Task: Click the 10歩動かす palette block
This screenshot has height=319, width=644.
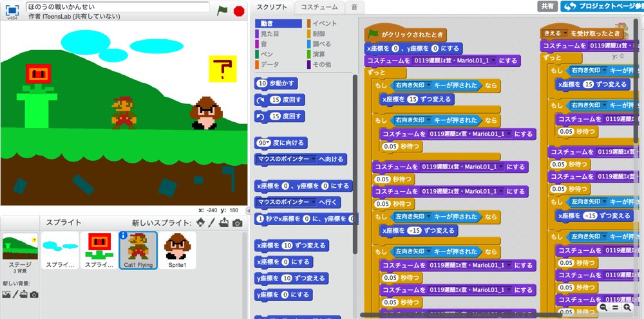Action: (276, 83)
